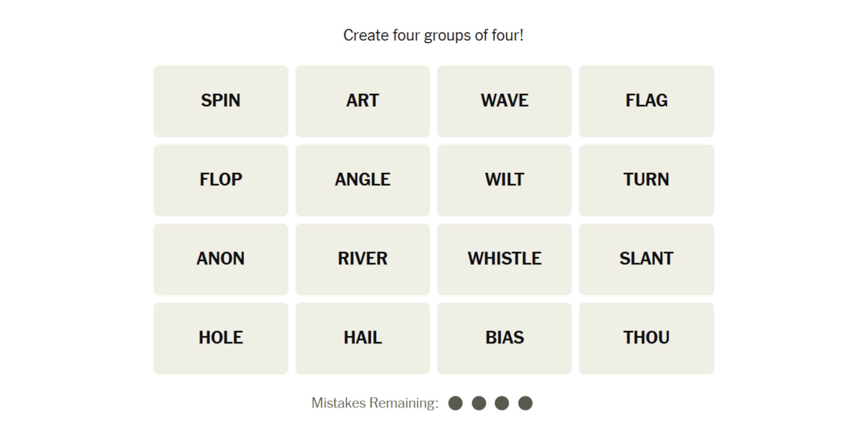Select the HOLE tile

221,338
